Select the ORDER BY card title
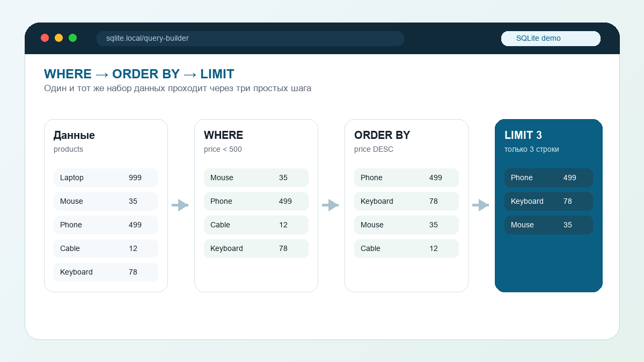This screenshot has height=362, width=644. (382, 135)
